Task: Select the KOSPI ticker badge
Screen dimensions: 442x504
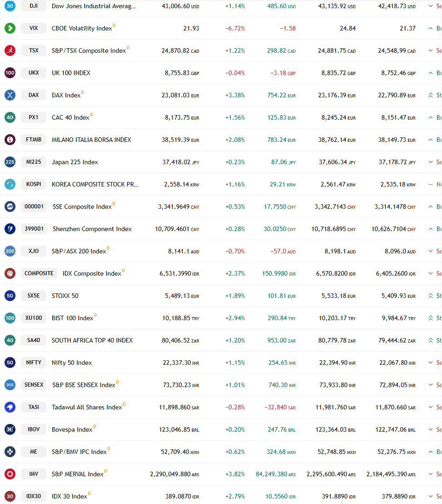Action: point(34,184)
